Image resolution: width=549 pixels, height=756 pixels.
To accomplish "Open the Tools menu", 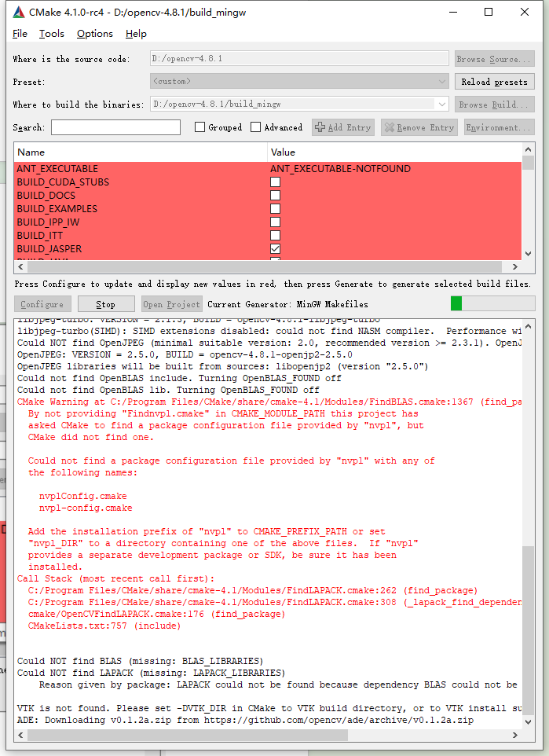I will point(52,34).
